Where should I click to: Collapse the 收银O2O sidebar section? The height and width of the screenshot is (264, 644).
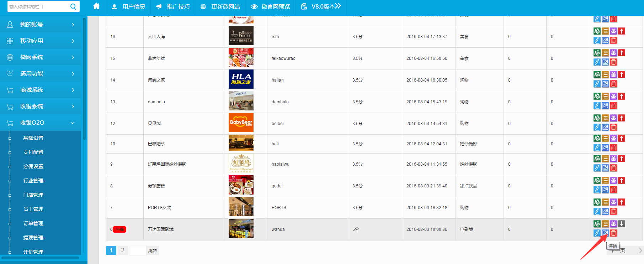41,123
